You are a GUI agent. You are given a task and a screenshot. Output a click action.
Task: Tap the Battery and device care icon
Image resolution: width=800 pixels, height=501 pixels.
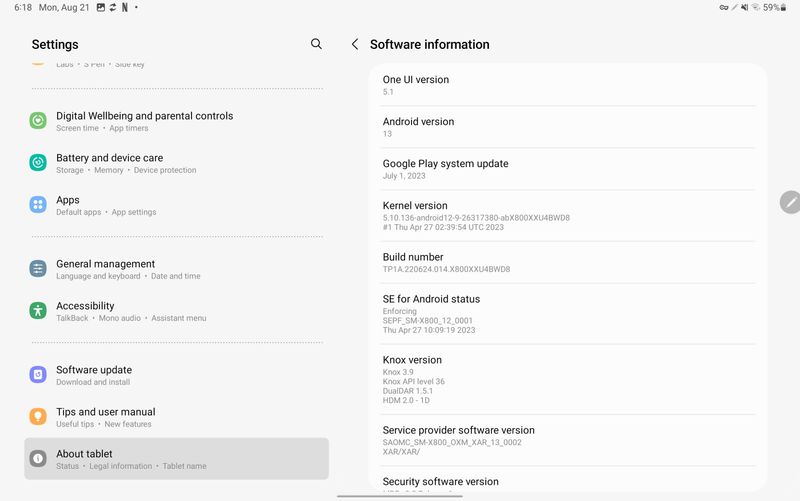click(x=38, y=163)
